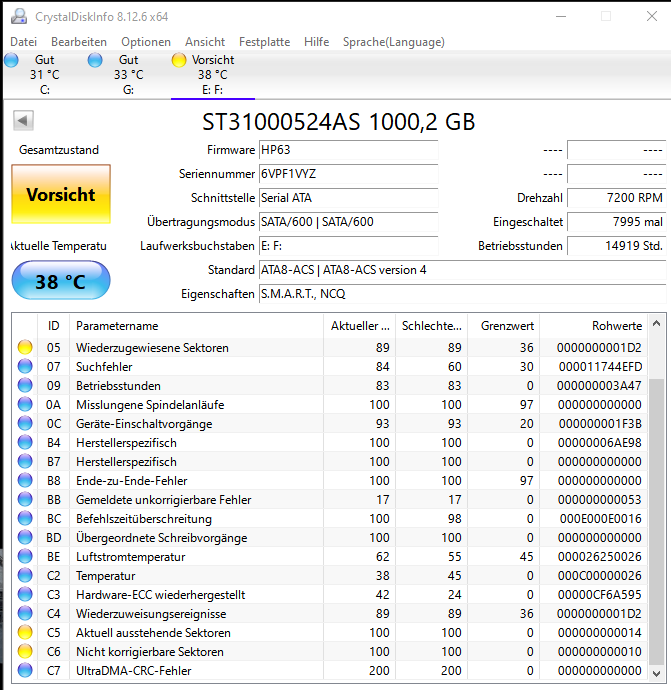671x690 pixels.
Task: Click the previous disk arrow button
Action: (23, 120)
